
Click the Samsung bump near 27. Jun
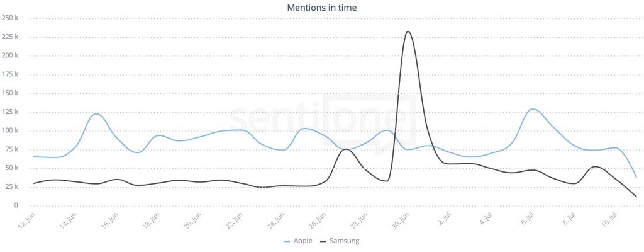tap(345, 149)
